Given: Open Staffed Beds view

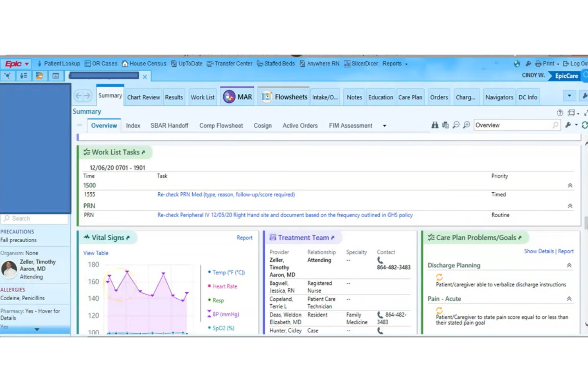Looking at the screenshot, I should coord(275,64).
